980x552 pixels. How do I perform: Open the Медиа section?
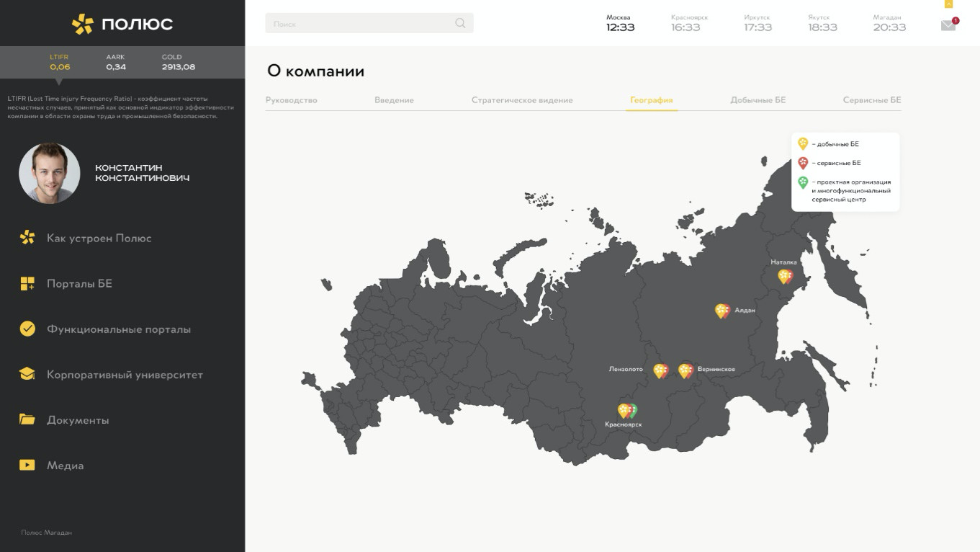(65, 466)
